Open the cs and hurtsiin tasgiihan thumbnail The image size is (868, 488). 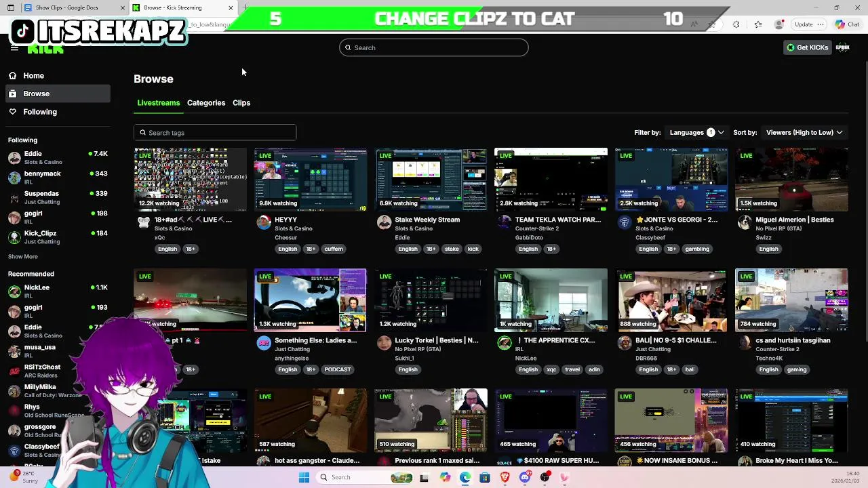click(x=791, y=300)
